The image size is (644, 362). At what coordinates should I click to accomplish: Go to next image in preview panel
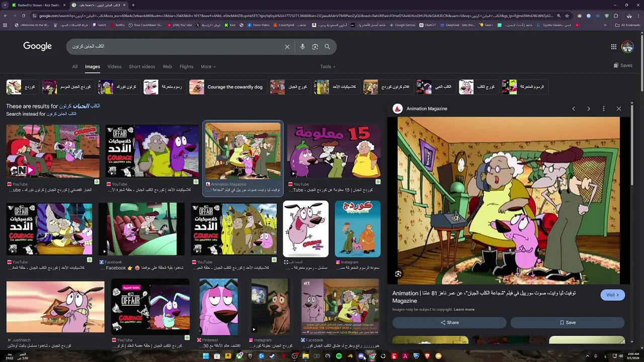tap(589, 109)
